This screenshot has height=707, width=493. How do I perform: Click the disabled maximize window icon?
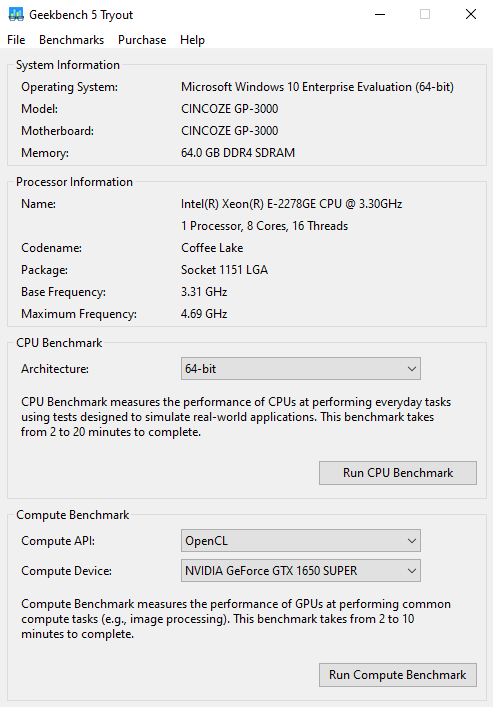coord(425,14)
